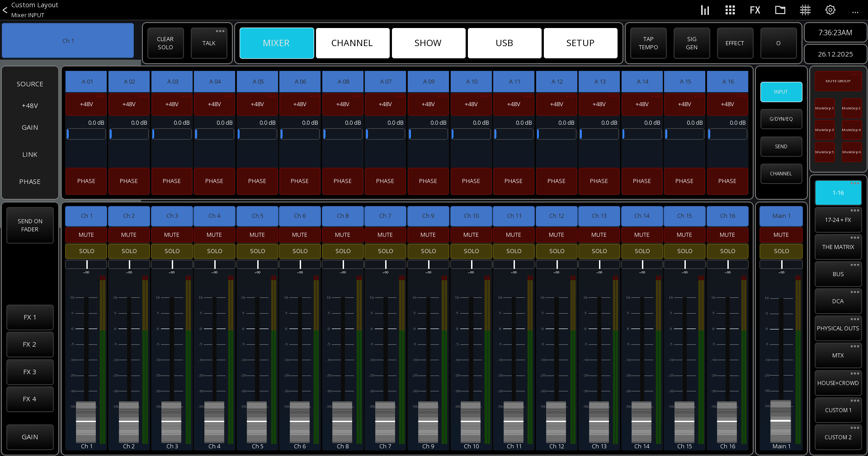Click the Ch 3 pan control
This screenshot has width=868, height=456.
pyautogui.click(x=172, y=264)
